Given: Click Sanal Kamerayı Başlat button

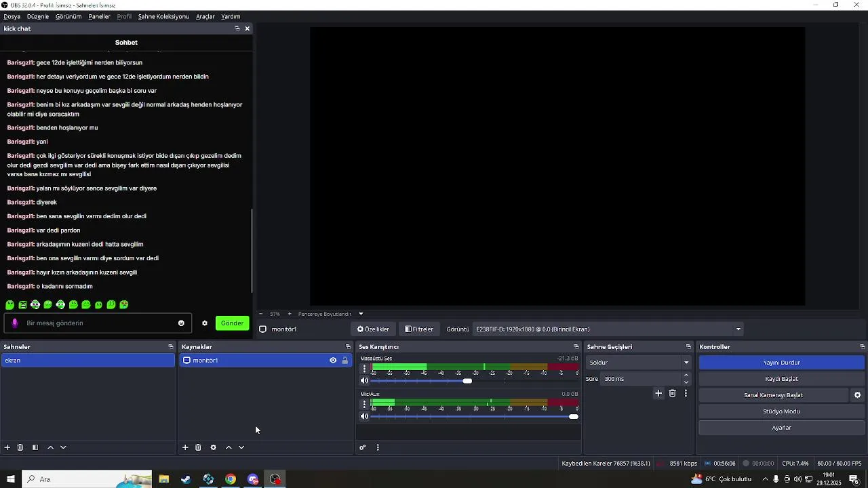Looking at the screenshot, I should click(x=774, y=395).
